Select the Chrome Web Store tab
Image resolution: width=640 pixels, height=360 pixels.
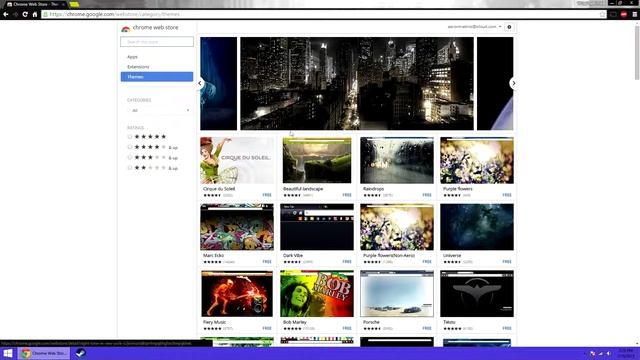tap(36, 4)
